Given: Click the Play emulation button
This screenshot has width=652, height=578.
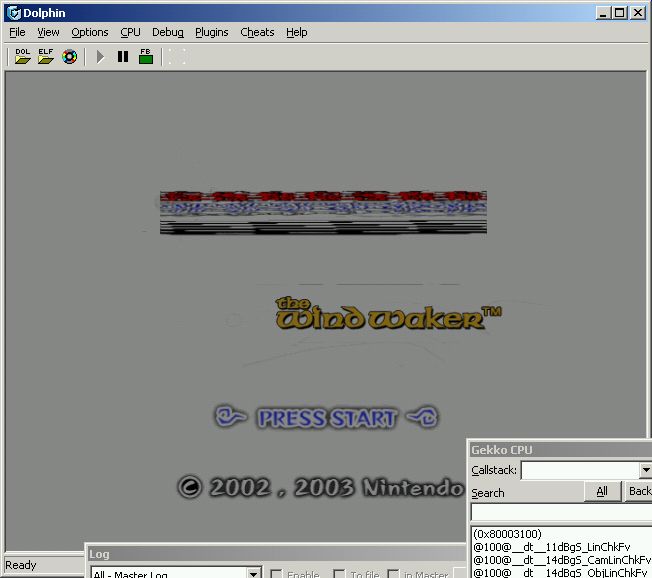Looking at the screenshot, I should [x=100, y=57].
